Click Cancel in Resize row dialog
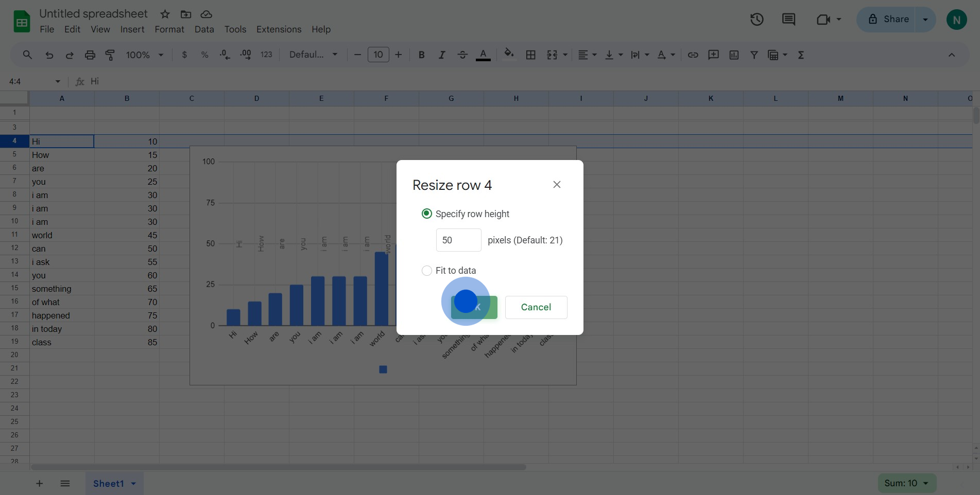Viewport: 980px width, 495px height. (536, 307)
